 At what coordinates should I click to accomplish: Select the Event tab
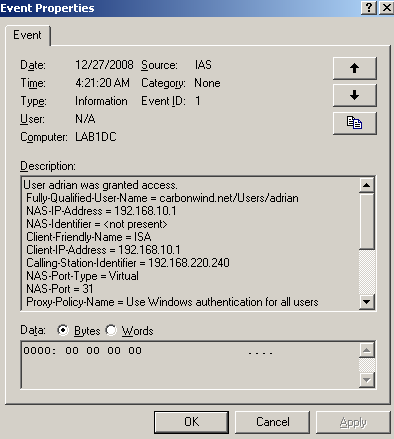coord(27,35)
